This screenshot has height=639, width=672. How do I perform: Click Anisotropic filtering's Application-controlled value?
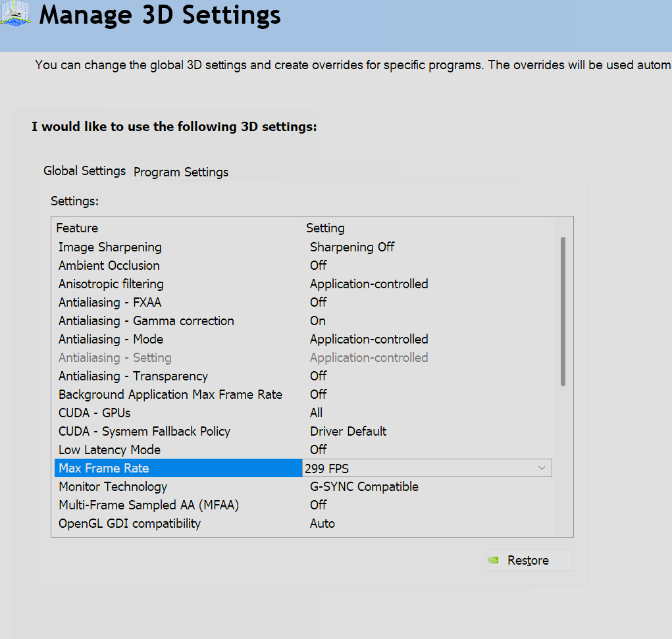coord(369,284)
